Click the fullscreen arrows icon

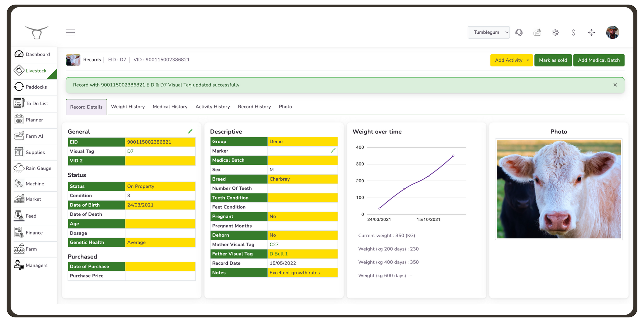coord(591,32)
